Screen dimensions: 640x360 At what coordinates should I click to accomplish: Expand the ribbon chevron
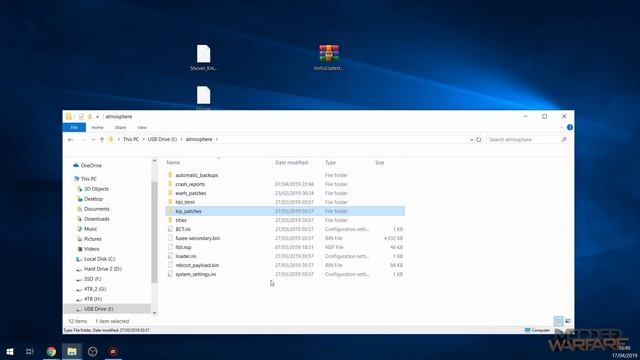561,127
